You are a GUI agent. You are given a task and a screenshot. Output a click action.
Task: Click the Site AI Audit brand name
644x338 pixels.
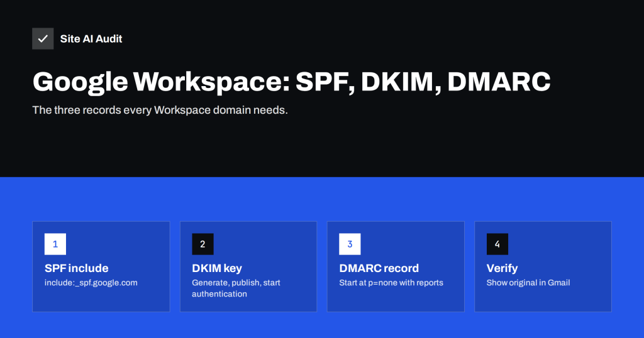click(91, 38)
